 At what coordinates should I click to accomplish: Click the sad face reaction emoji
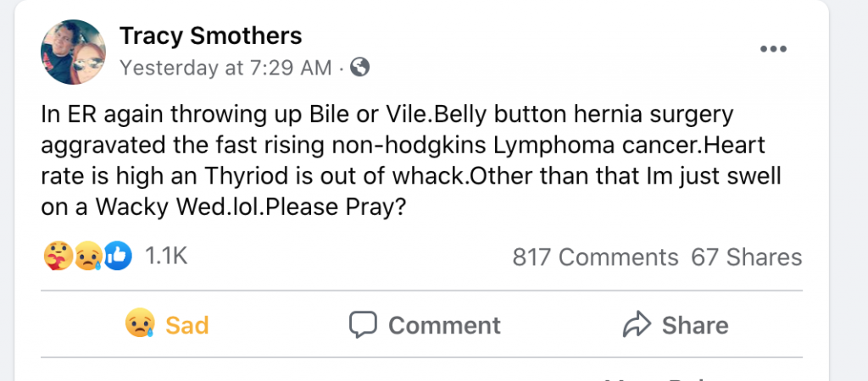[87, 257]
